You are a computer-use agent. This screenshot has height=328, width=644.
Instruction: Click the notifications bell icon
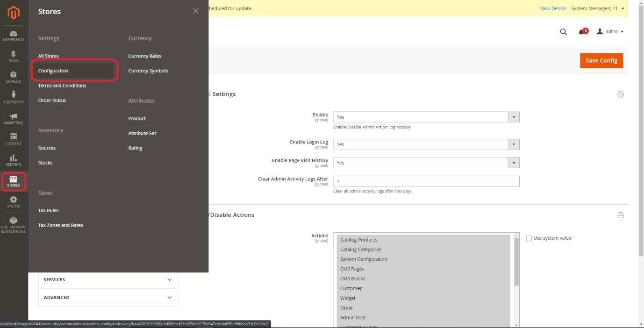[581, 32]
